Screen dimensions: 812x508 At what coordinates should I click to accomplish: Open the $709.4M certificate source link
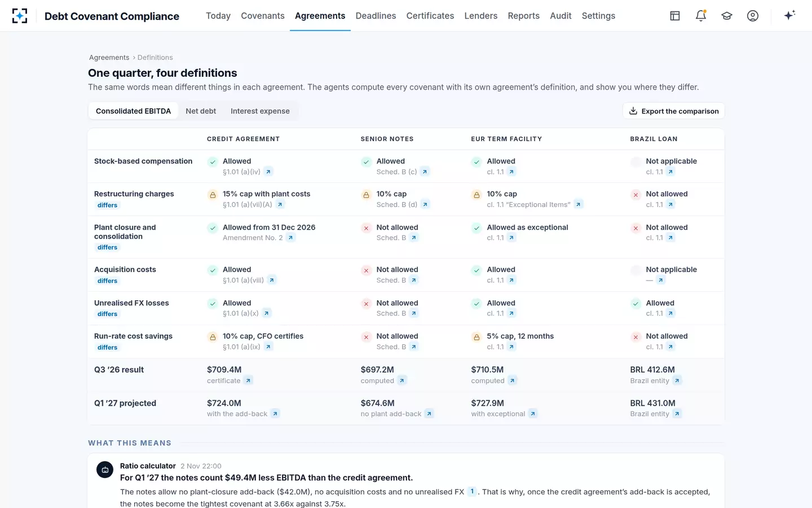(248, 380)
